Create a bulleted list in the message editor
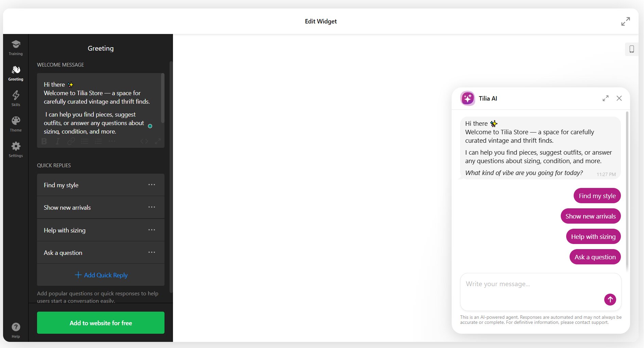The image size is (644, 348). (x=85, y=141)
